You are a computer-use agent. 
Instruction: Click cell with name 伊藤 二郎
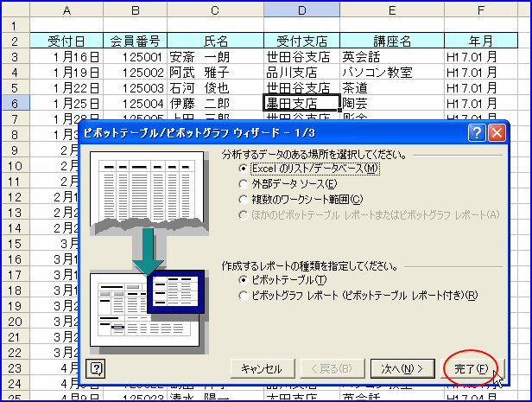(x=215, y=103)
